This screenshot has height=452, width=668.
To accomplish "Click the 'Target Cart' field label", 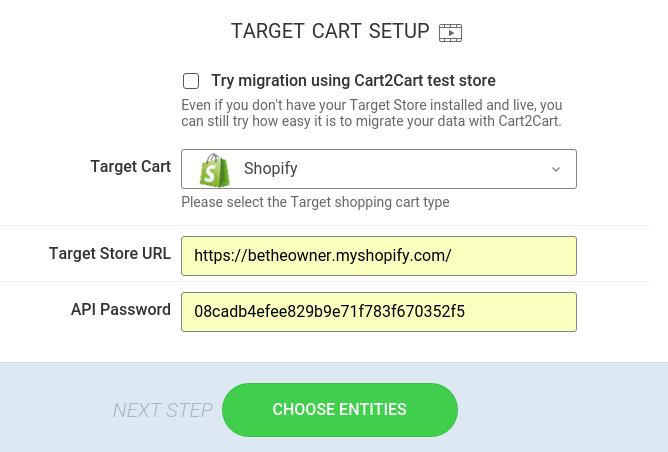I will (x=130, y=167).
